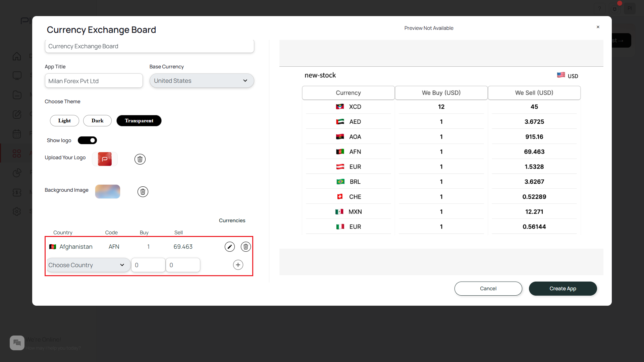Image resolution: width=644 pixels, height=362 pixels.
Task: Remove the background image with the trash icon
Action: pyautogui.click(x=143, y=192)
